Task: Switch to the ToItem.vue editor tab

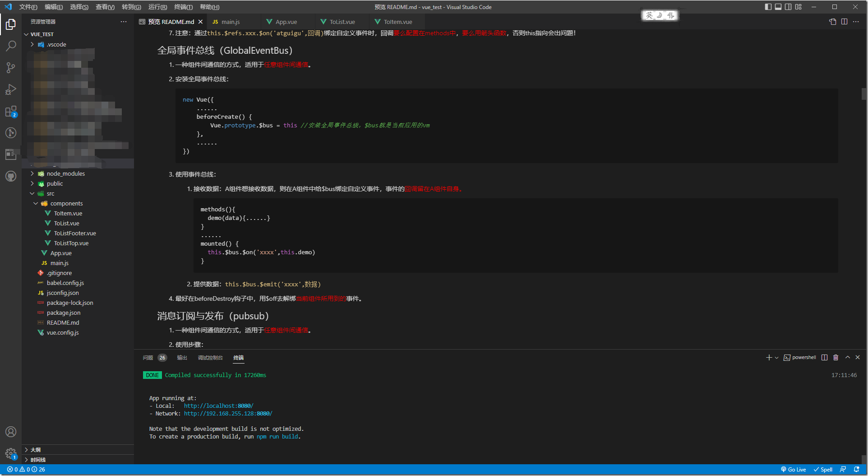Action: pos(397,22)
